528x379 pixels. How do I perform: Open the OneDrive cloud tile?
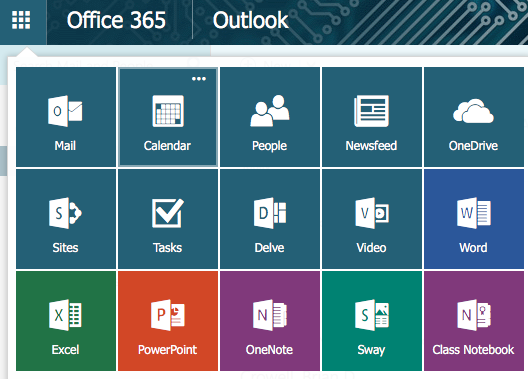tap(474, 117)
